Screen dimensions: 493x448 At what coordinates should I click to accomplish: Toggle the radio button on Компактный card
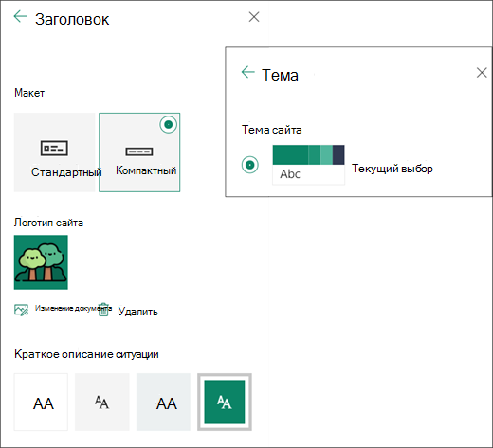[x=169, y=124]
